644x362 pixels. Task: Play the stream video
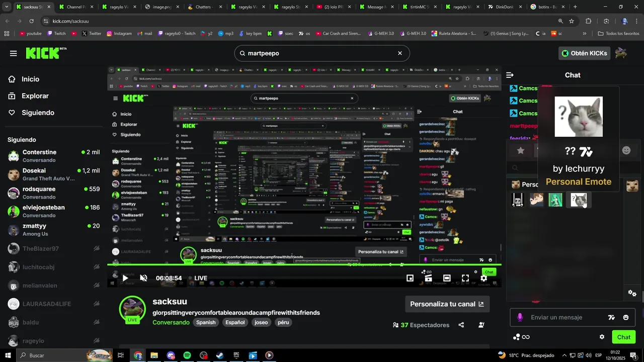125,278
